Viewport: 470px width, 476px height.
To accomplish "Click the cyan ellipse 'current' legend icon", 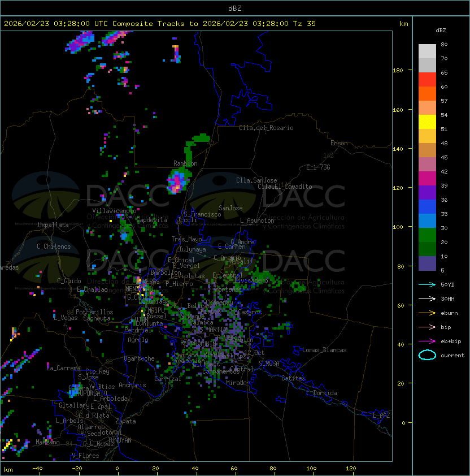I will [427, 355].
